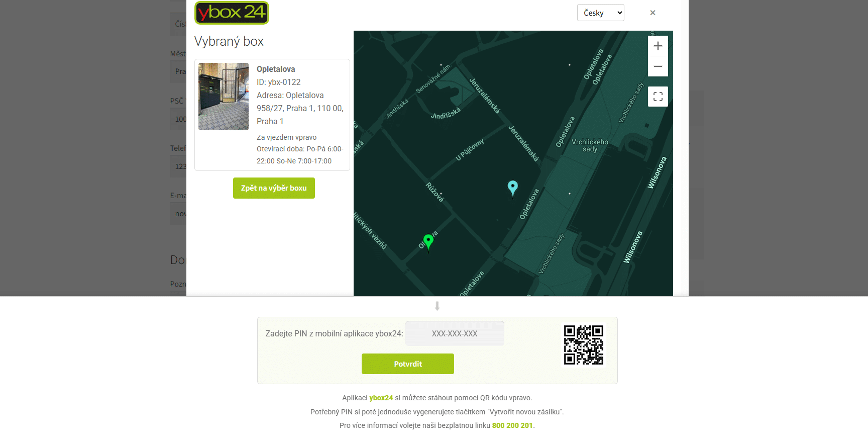
Task: Open the Opletalova box photo
Action: [x=224, y=97]
